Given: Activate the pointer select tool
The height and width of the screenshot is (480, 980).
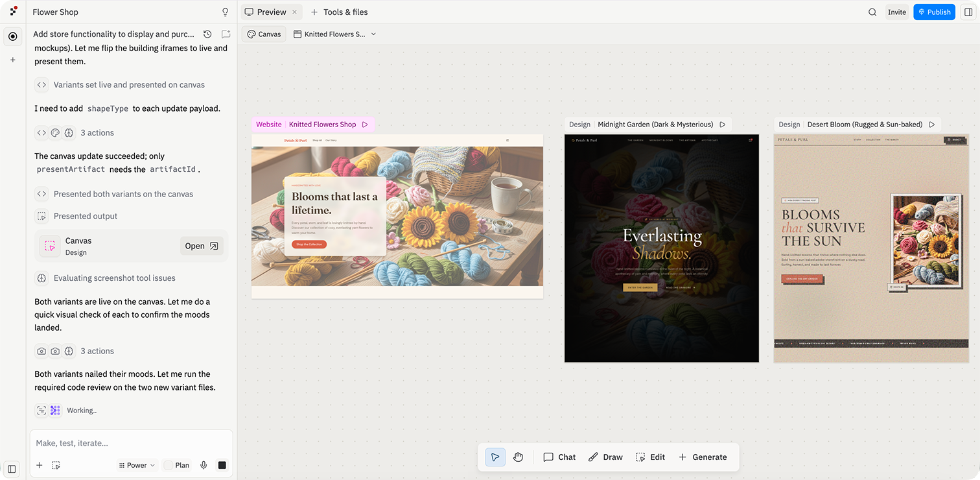Looking at the screenshot, I should point(495,457).
